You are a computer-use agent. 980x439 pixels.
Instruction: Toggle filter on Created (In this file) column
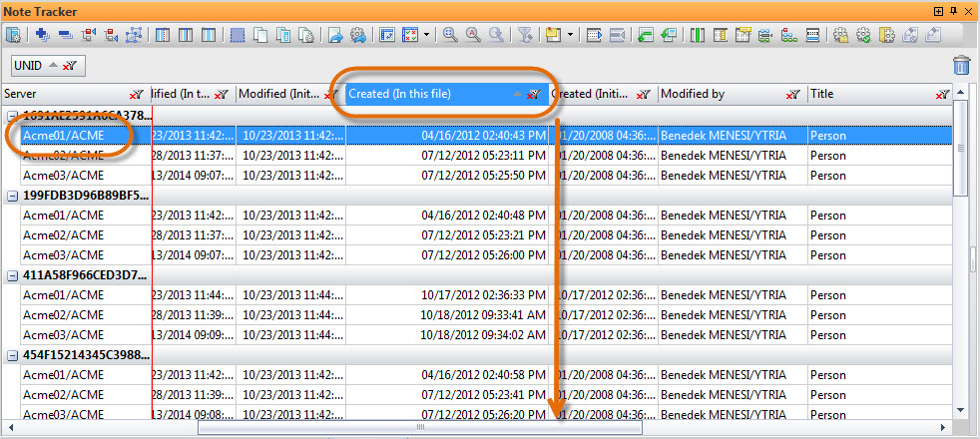point(534,95)
